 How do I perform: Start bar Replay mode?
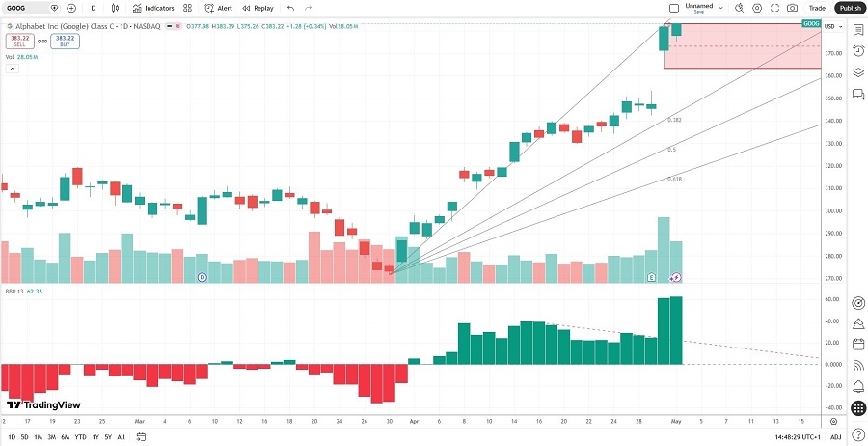258,8
